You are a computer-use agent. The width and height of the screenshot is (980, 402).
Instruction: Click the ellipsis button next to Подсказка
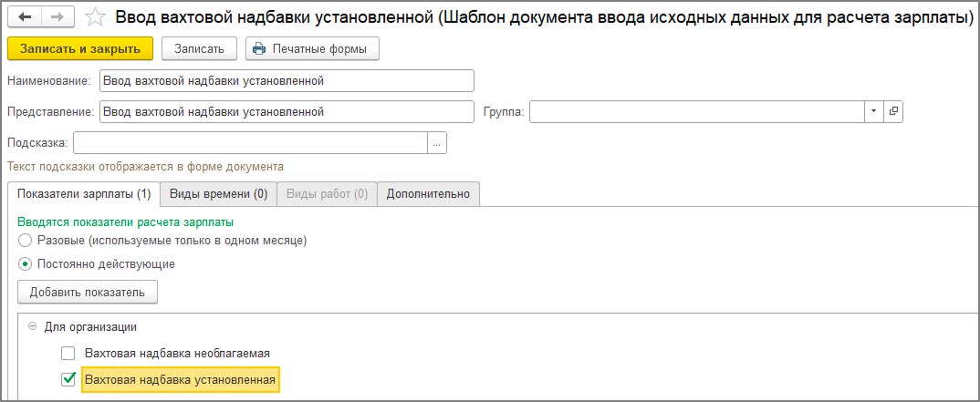pos(437,143)
